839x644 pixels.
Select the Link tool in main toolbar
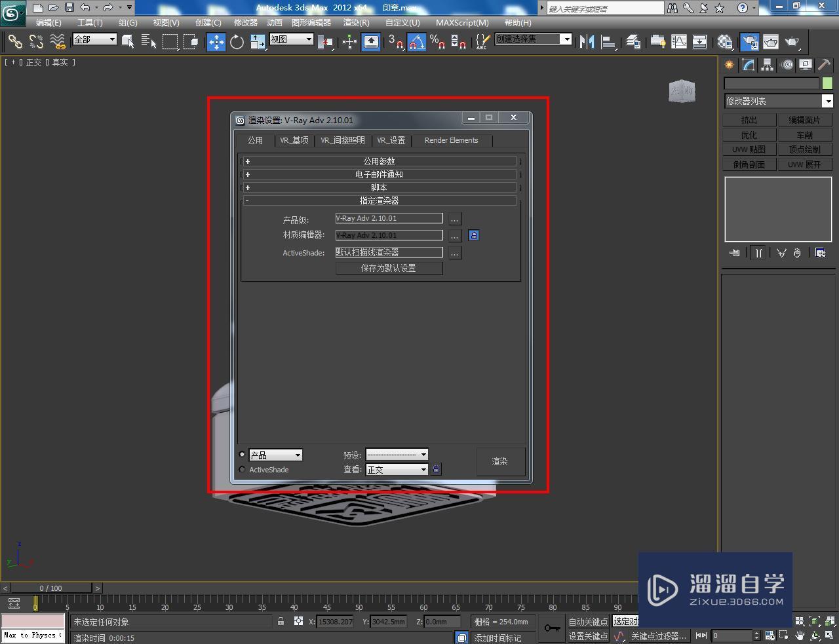point(15,42)
